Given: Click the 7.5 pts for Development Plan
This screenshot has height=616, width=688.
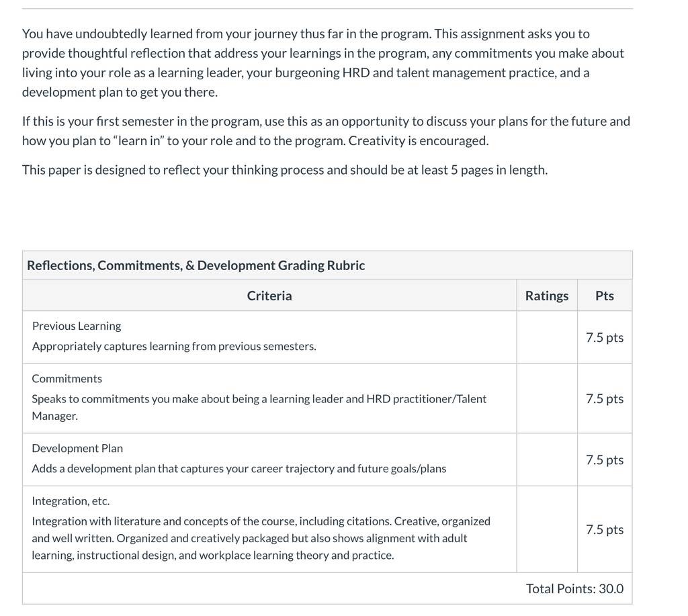Looking at the screenshot, I should 605,459.
